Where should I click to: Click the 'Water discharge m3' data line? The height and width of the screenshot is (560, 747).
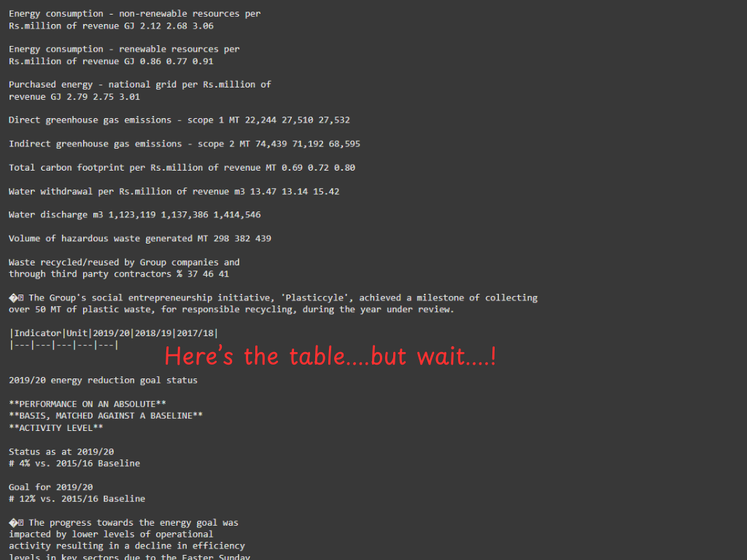[x=134, y=215]
